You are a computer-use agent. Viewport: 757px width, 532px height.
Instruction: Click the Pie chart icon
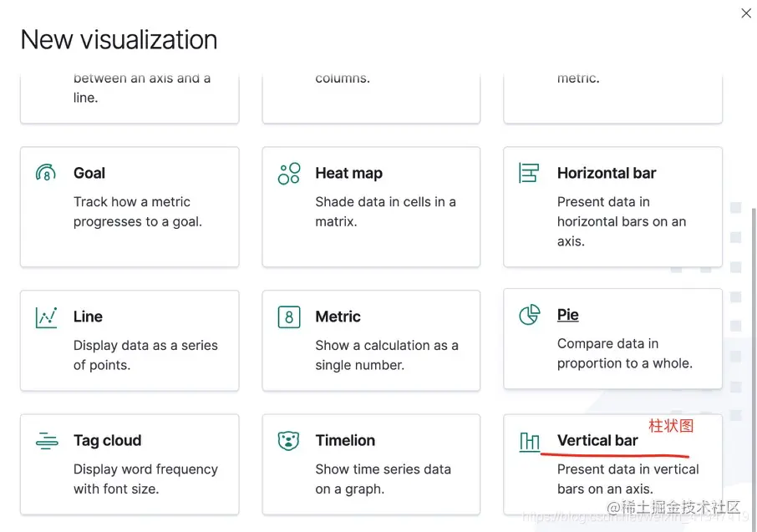tap(530, 315)
